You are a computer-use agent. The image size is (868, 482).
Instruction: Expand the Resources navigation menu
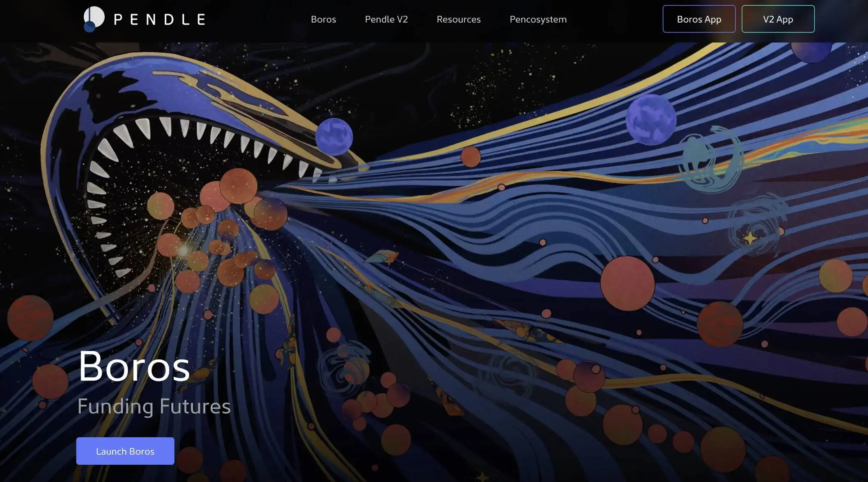[x=458, y=19]
